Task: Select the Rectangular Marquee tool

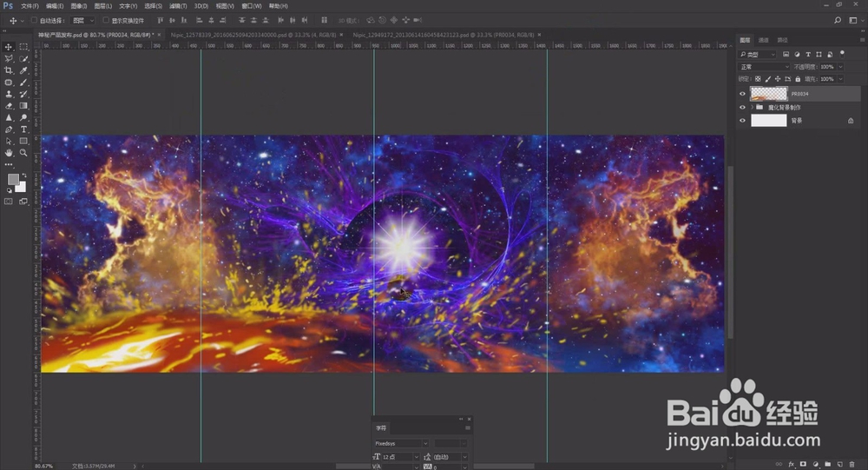Action: pos(23,47)
